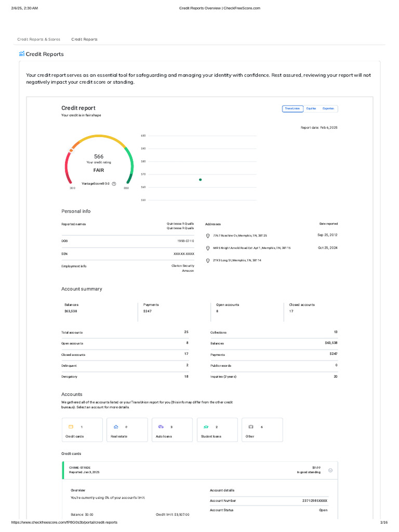Switch to the Experian bureau report
Screen dimensions: 399x532
tap(328, 109)
